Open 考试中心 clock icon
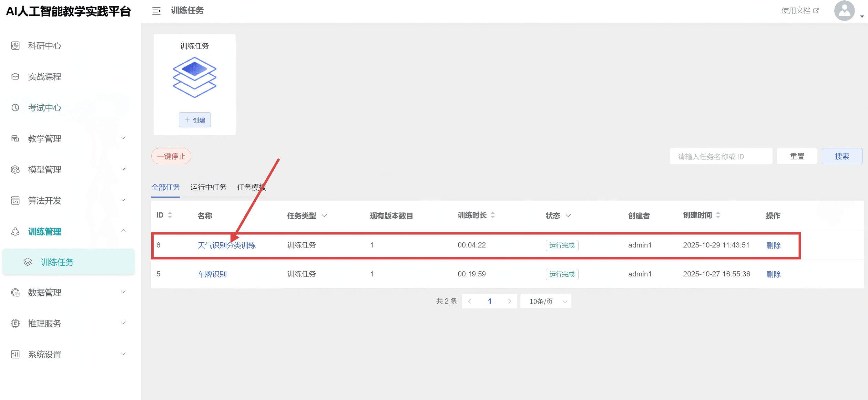The image size is (868, 400). coord(15,108)
